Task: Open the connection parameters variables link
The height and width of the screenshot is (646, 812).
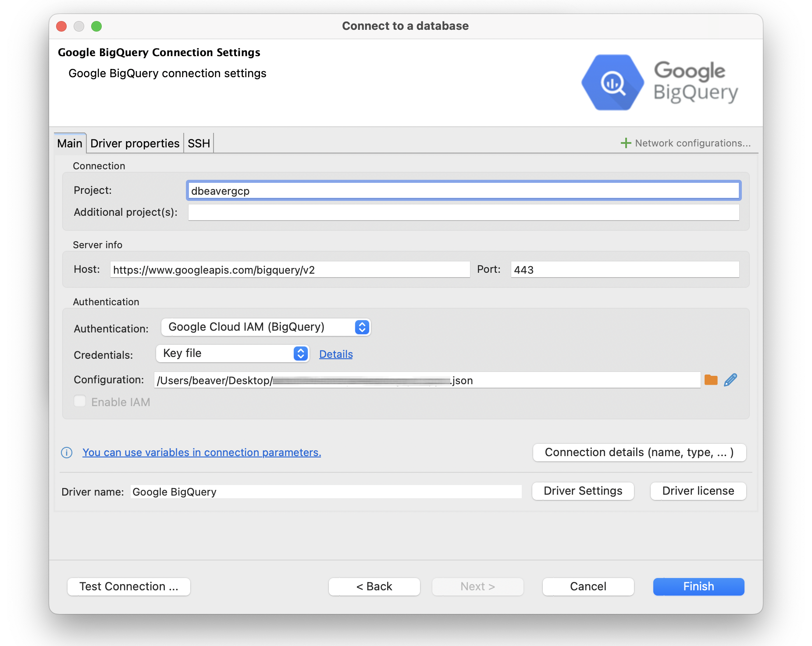Action: tap(202, 452)
